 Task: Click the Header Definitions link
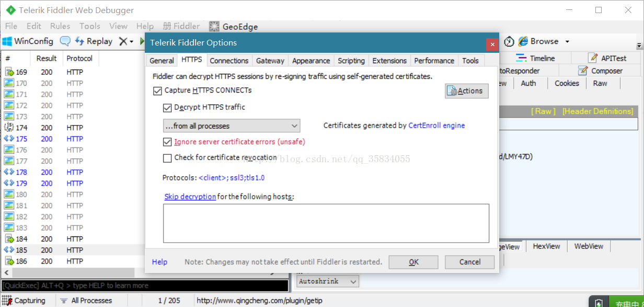coord(597,111)
